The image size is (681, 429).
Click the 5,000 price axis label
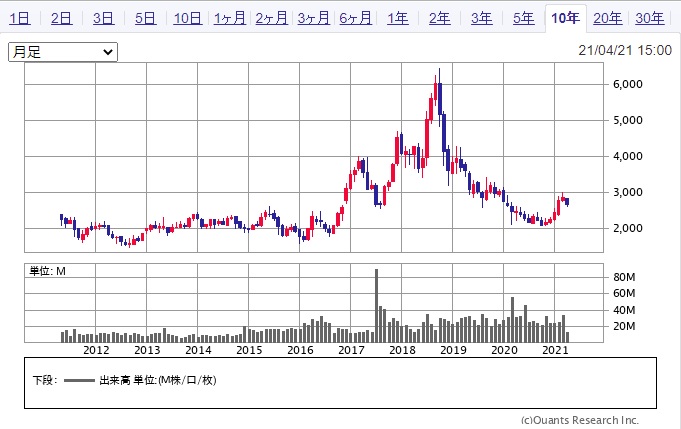pyautogui.click(x=628, y=120)
